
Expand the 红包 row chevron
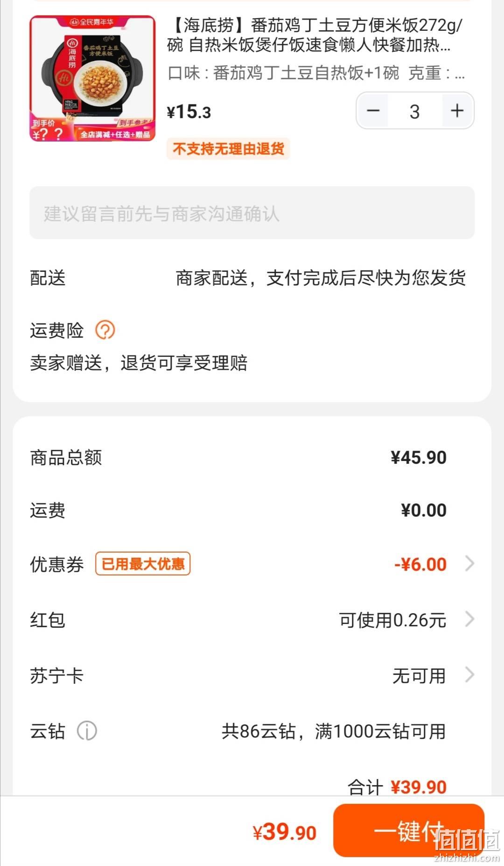click(470, 619)
